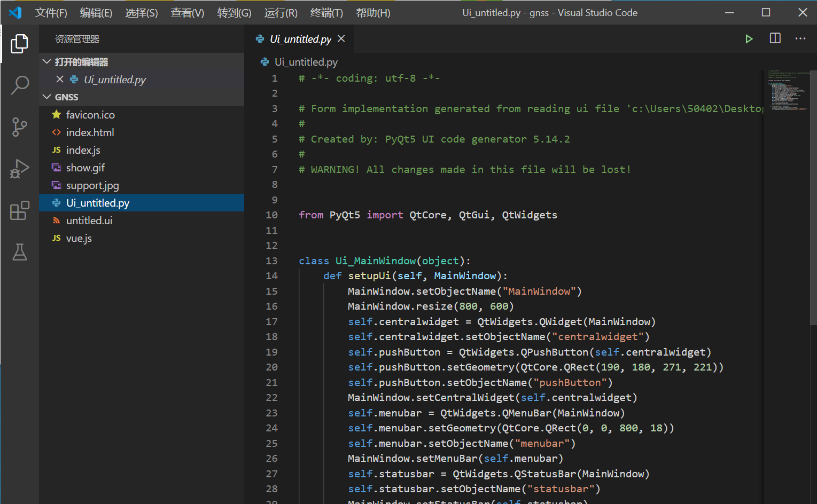Click the Ui_untitled.py breadcrumb item
The image size is (817, 504).
point(306,62)
